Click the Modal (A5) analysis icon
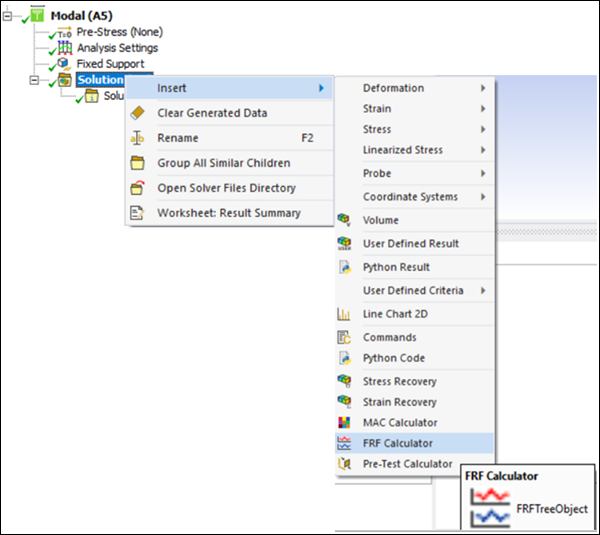This screenshot has height=535, width=600. (37, 14)
